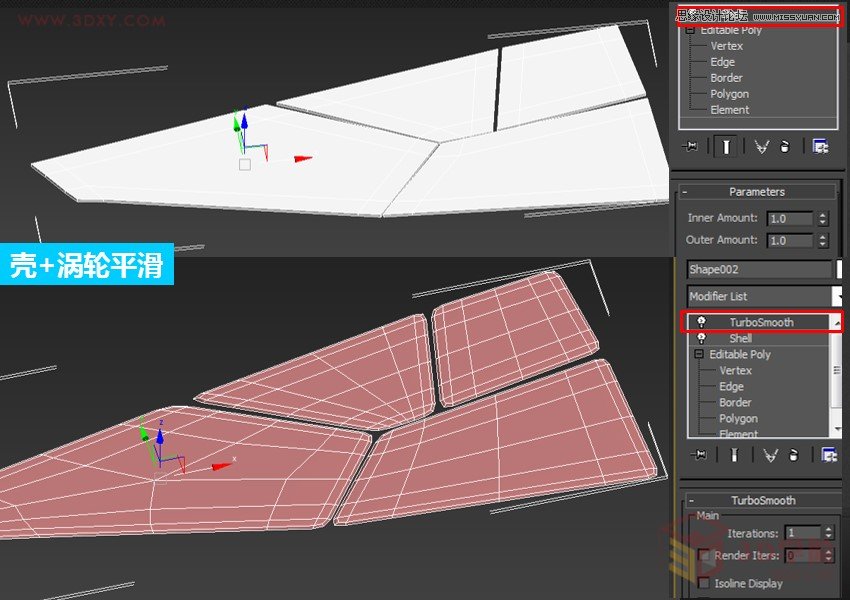The height and width of the screenshot is (600, 850).
Task: Open Configure Modifier Sets in the lower panel
Action: point(826,455)
